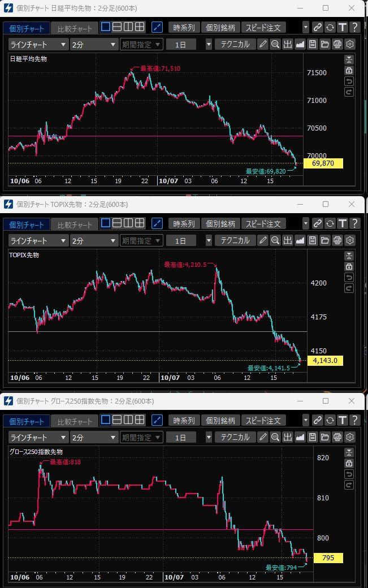Image resolution: width=368 pixels, height=588 pixels.
Task: Open 個別銘柄 in 日経平均先物 window
Action: [220, 28]
